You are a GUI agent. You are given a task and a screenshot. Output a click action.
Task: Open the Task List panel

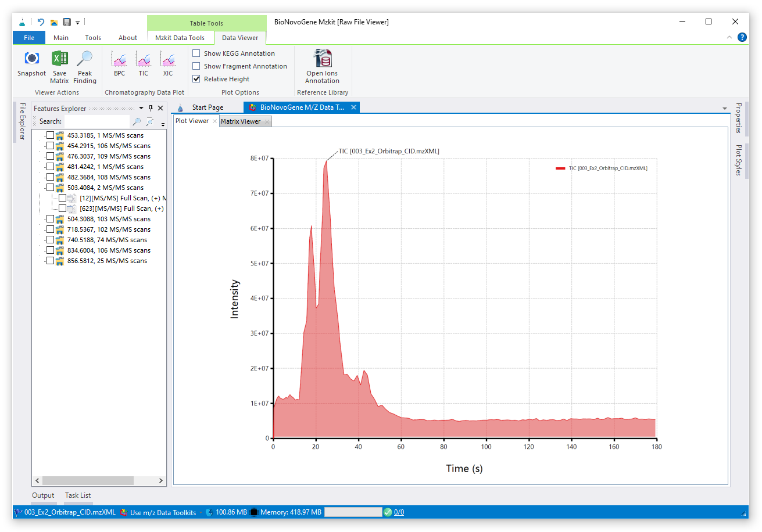(78, 495)
